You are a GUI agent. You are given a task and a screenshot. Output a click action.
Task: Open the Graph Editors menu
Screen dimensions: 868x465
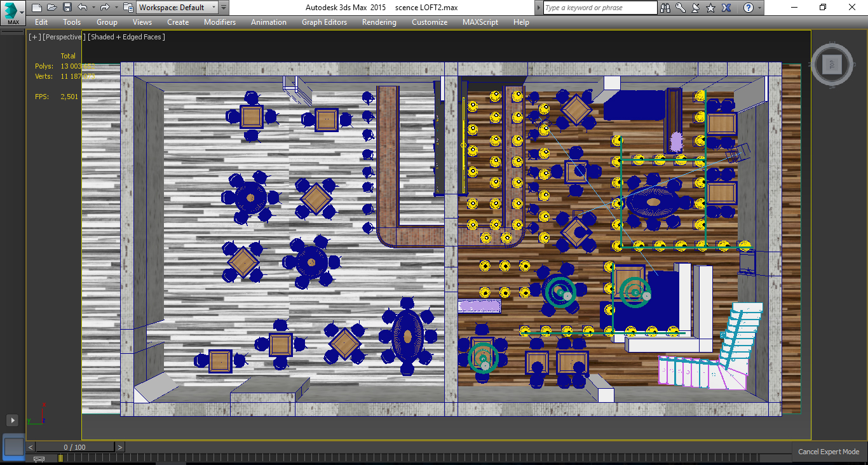click(325, 22)
